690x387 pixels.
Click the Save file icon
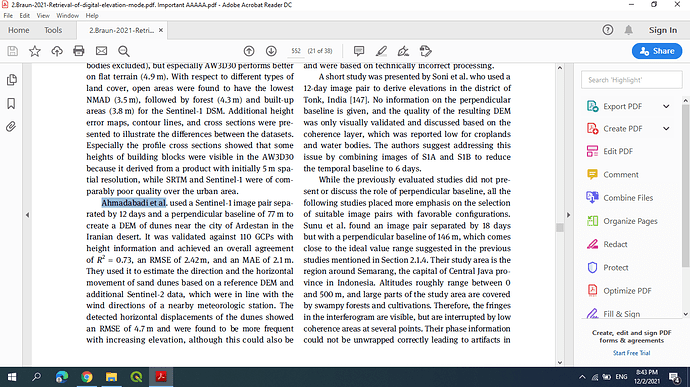tap(12, 51)
